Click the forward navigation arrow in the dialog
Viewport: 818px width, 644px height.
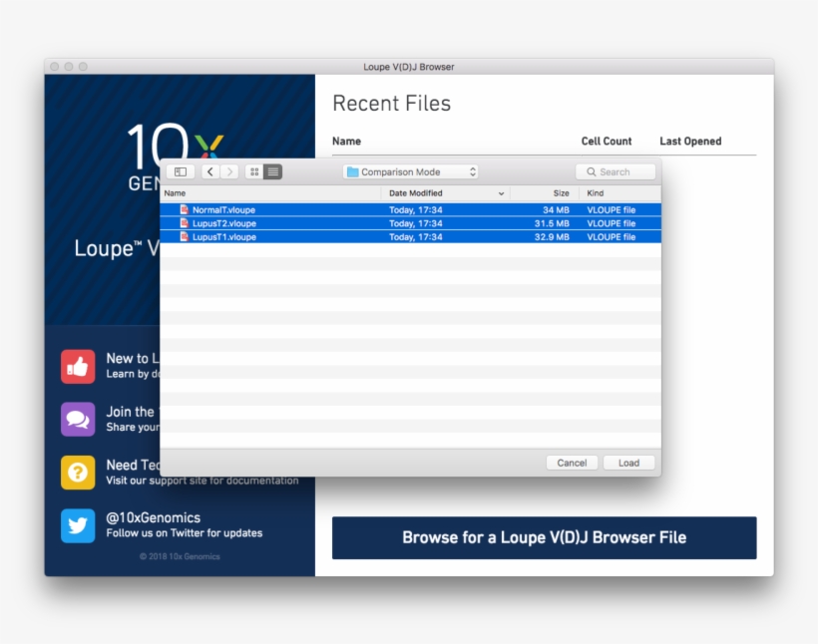click(228, 170)
